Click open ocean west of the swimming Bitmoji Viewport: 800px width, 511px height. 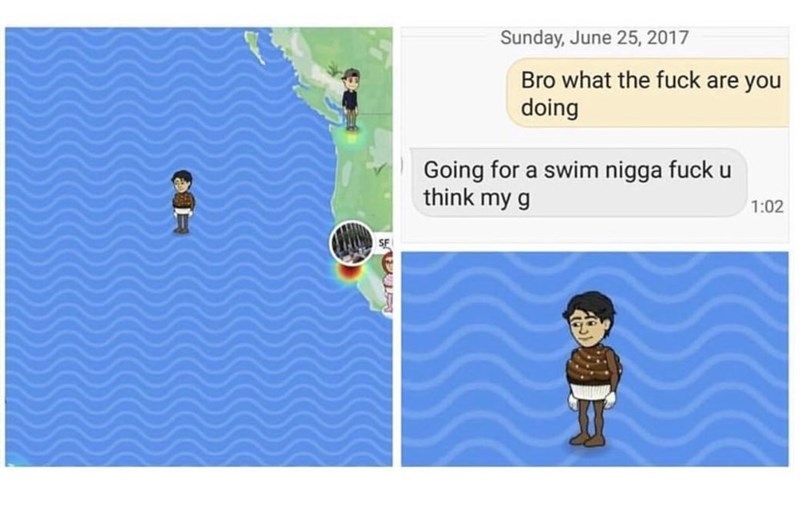(87, 204)
